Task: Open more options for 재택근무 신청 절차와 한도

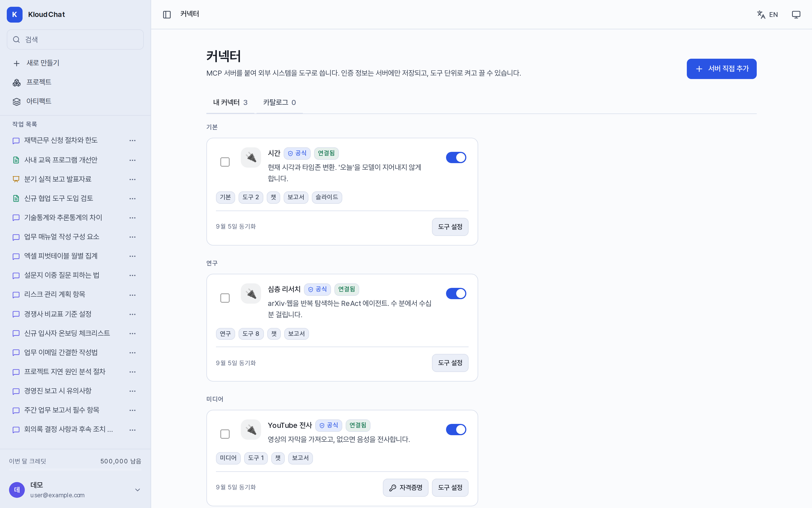Action: [x=133, y=141]
